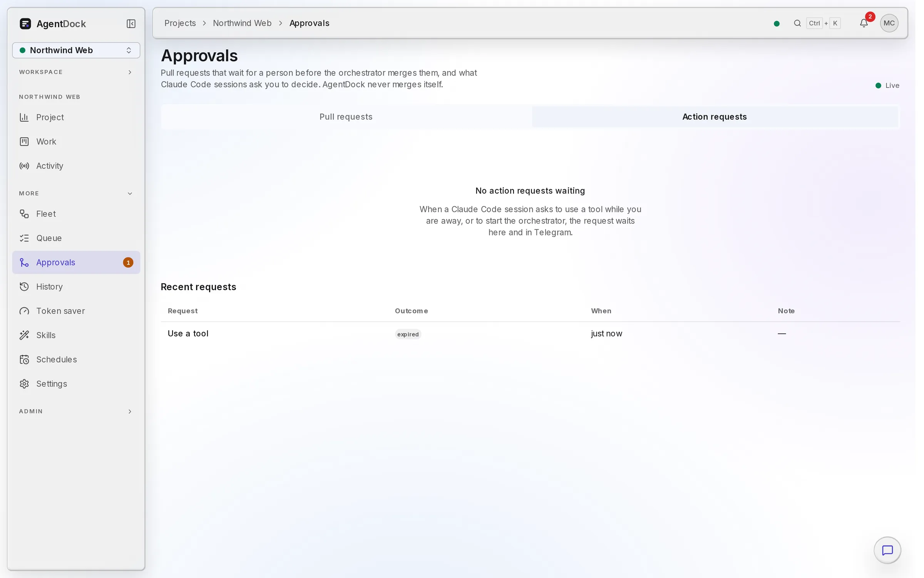Viewport: 924px width, 578px height.
Task: Collapse the MORE section
Action: click(x=76, y=193)
